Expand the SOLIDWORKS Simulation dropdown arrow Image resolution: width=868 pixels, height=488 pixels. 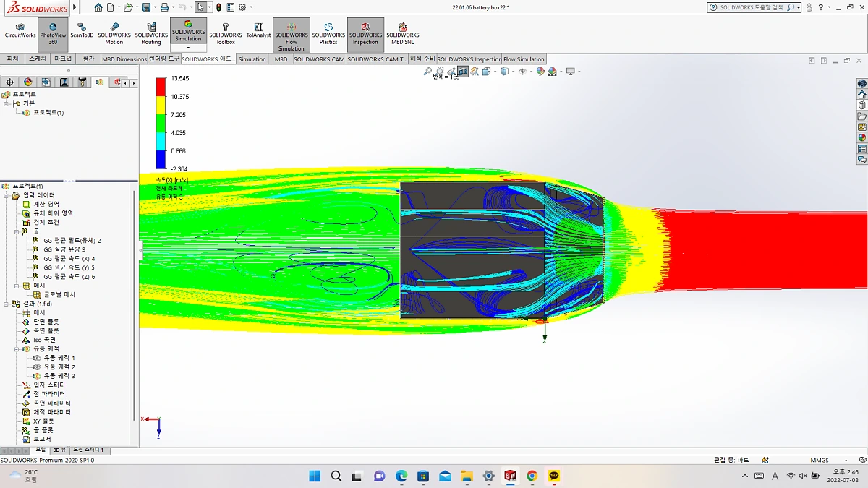[x=188, y=48]
